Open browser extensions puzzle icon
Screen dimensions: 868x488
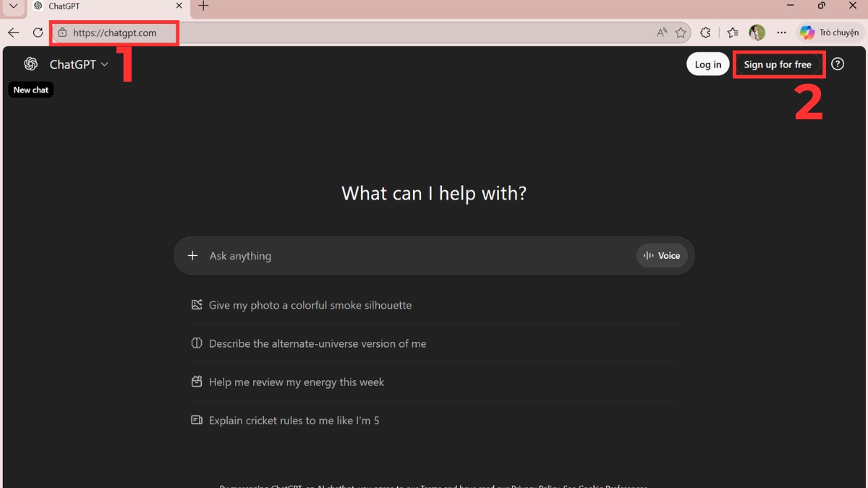pyautogui.click(x=705, y=33)
